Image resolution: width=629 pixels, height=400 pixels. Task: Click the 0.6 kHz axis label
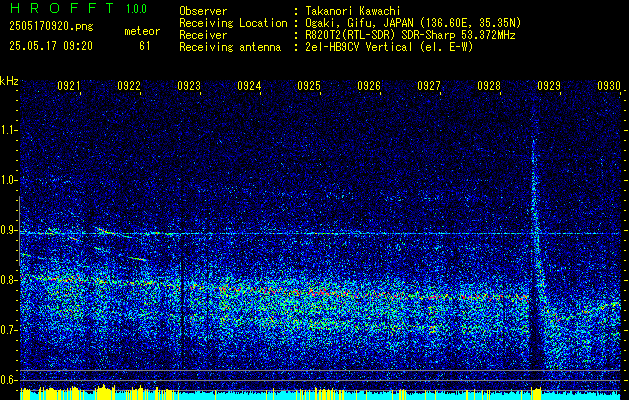click(x=9, y=380)
